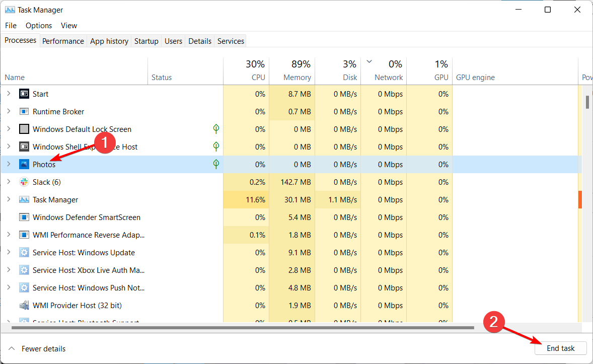Expand Service Host: Windows Push Notification row
Viewport: 593px width, 364px height.
coord(9,287)
